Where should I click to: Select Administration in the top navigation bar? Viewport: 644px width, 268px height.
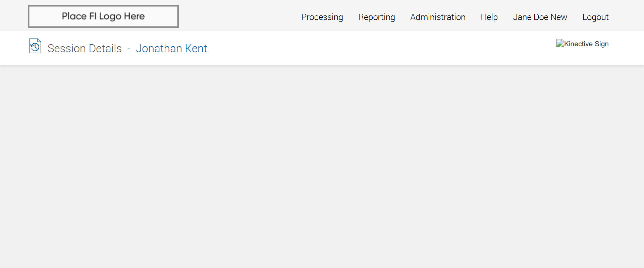(437, 17)
